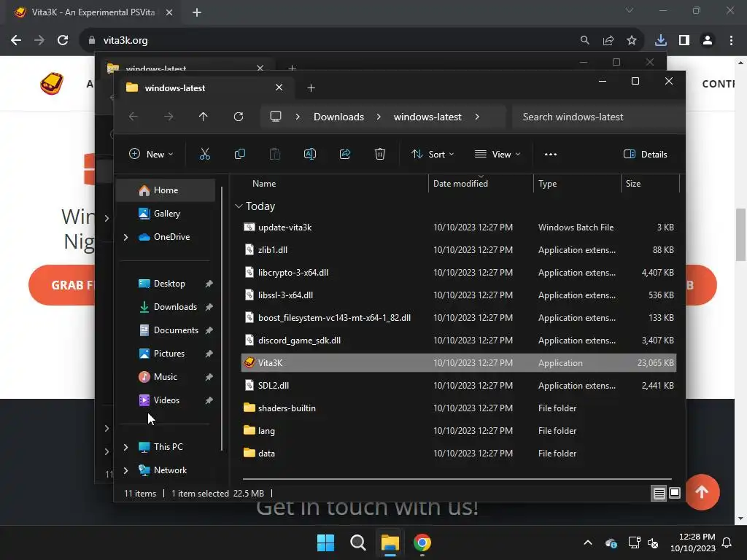Click the Paste clipboard icon
The width and height of the screenshot is (747, 560).
(x=275, y=154)
